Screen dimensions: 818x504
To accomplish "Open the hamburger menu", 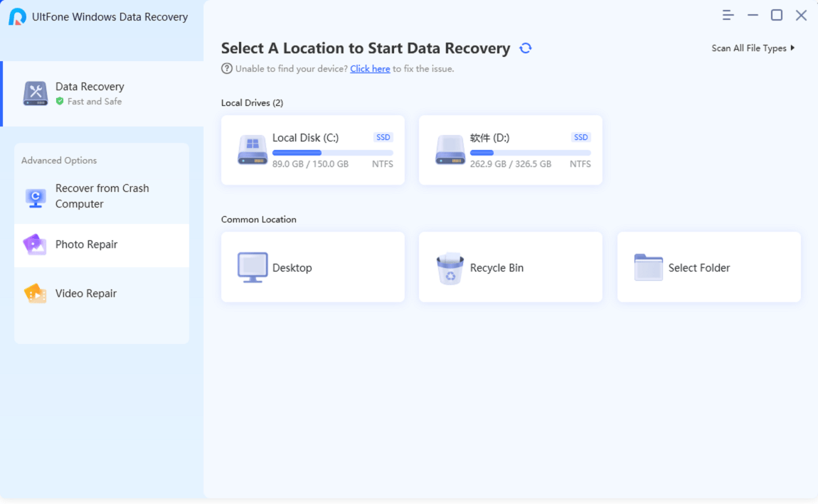I will [x=727, y=15].
